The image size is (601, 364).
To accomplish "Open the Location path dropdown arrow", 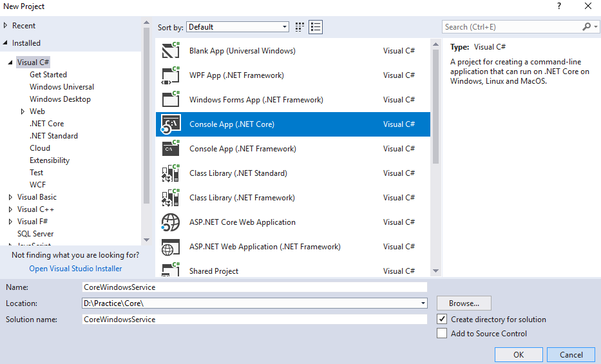I will [423, 303].
